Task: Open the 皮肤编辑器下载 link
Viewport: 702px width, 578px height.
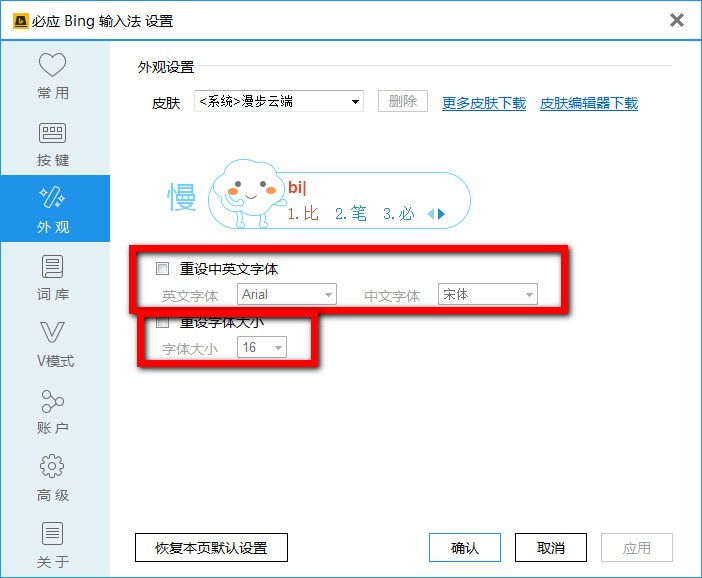Action: pyautogui.click(x=589, y=103)
